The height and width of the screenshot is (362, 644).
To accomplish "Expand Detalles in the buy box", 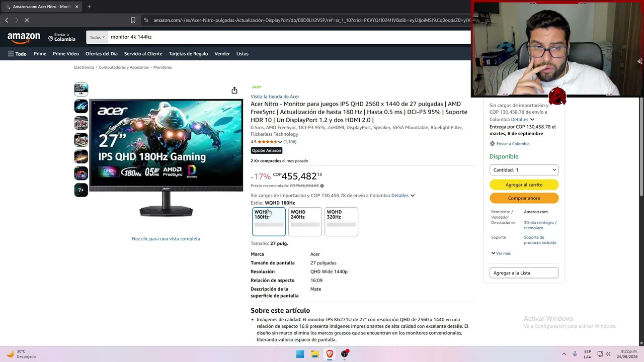I will [522, 120].
